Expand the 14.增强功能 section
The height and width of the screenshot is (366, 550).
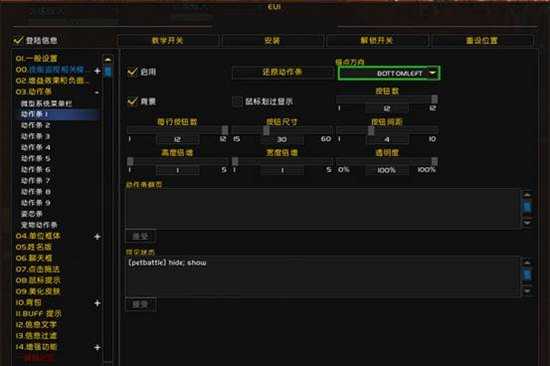[97, 347]
